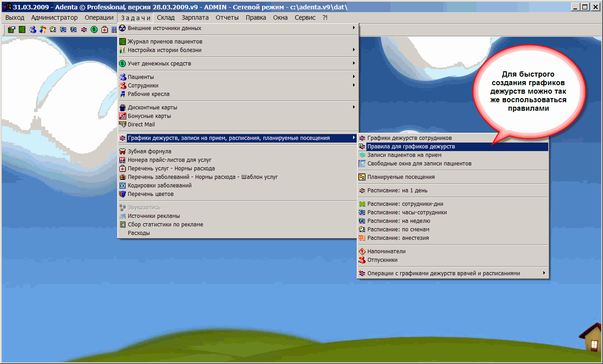Click the colorful balloons toolbar icon
603x364 pixels.
click(43, 30)
